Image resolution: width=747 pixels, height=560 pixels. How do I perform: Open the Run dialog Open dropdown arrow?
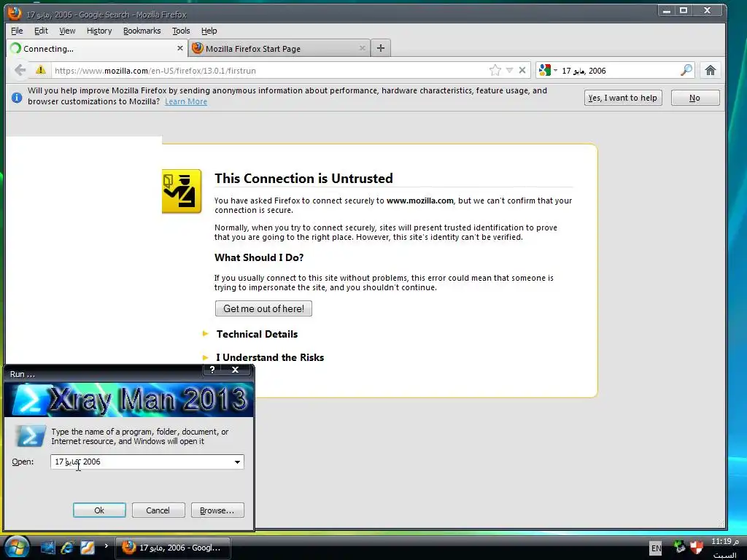coord(237,462)
